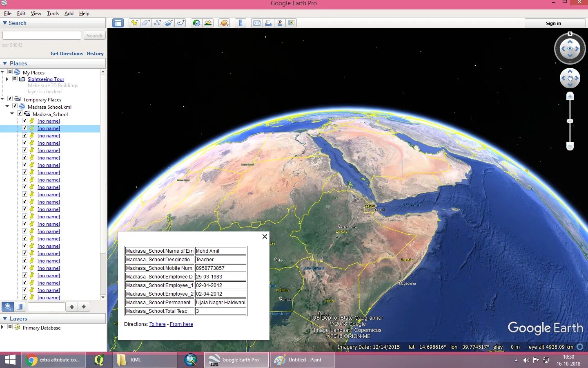Zoom in with the plus button
588x368 pixels.
[570, 96]
